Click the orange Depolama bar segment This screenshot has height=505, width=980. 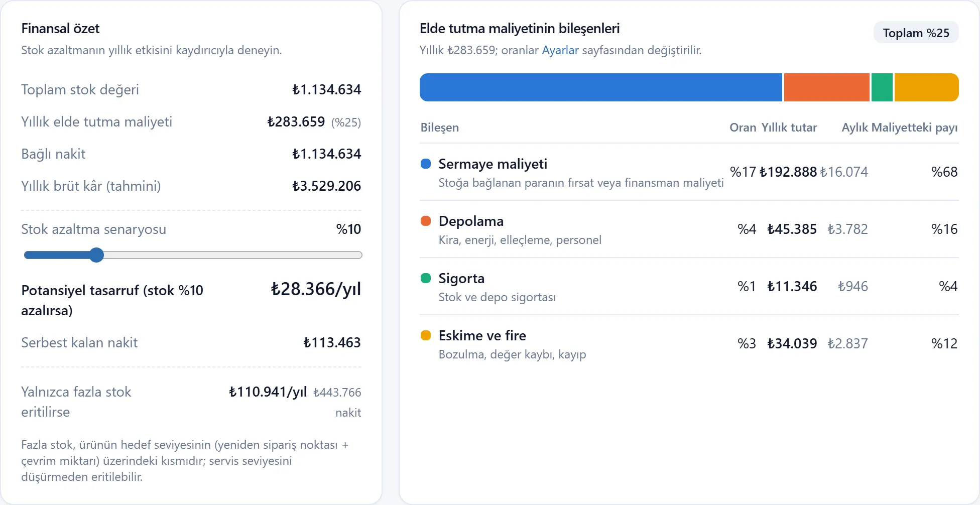click(827, 87)
